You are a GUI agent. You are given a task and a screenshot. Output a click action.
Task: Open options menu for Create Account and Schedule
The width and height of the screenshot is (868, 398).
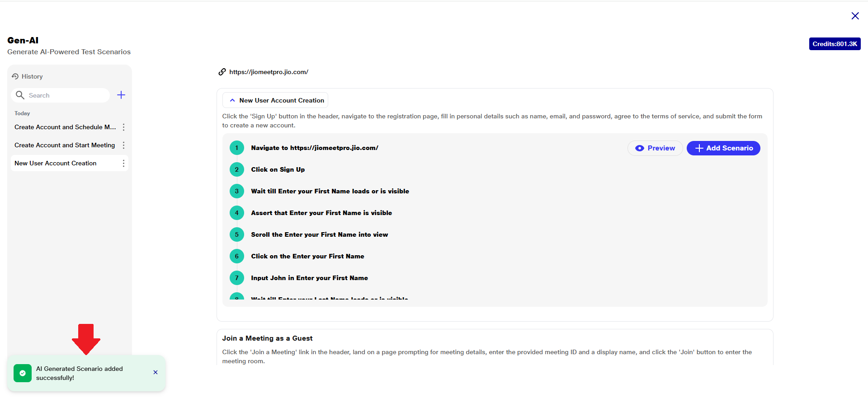[x=123, y=127]
